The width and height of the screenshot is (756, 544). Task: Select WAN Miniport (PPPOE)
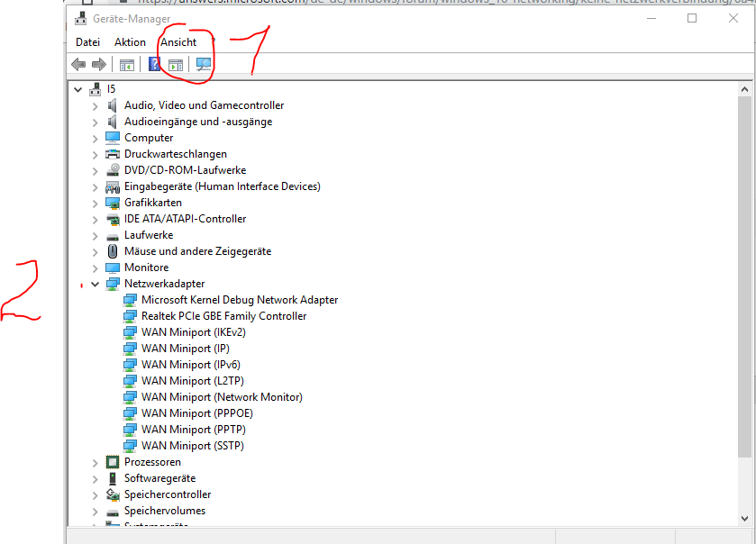[x=196, y=413]
